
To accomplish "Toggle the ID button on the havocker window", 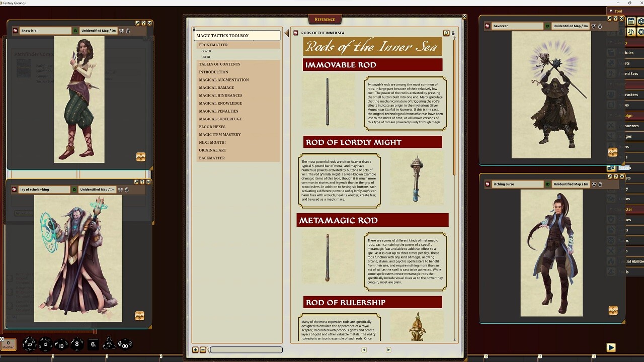I will pos(547,26).
